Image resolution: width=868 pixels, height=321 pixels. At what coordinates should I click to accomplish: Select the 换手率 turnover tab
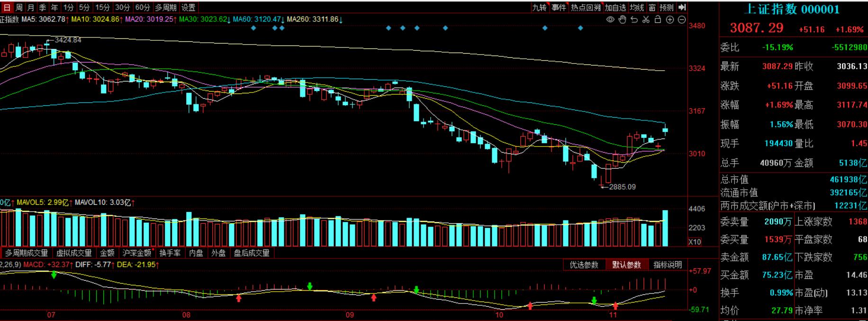click(170, 253)
